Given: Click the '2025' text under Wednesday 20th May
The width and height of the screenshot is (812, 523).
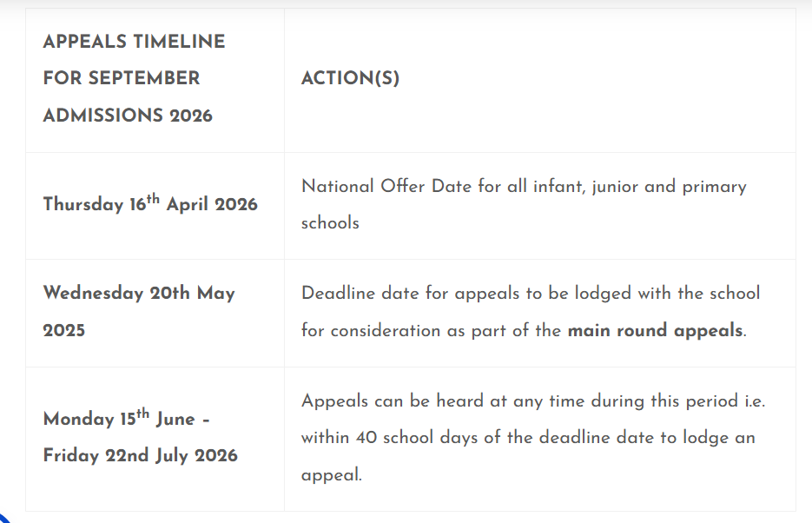Looking at the screenshot, I should (63, 330).
